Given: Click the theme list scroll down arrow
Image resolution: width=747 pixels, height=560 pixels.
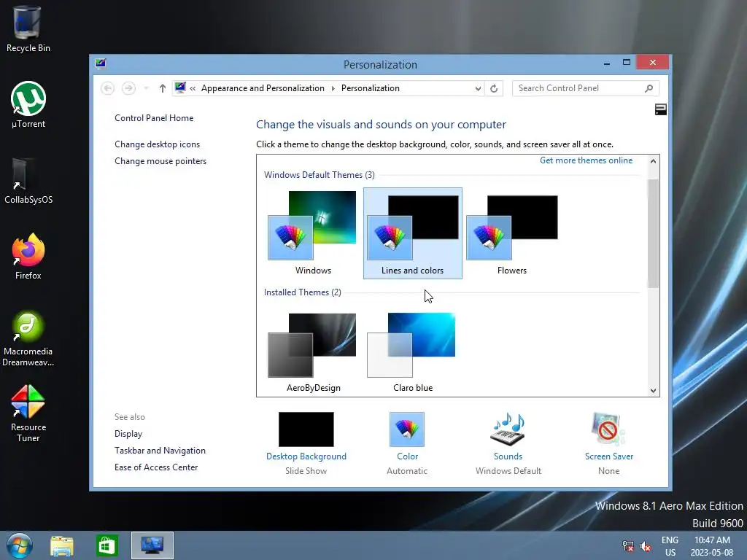Looking at the screenshot, I should tap(653, 391).
